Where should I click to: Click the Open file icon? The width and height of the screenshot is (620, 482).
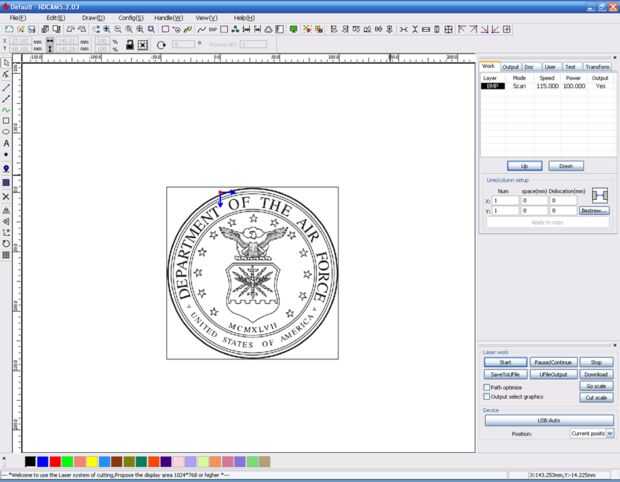[x=21, y=29]
